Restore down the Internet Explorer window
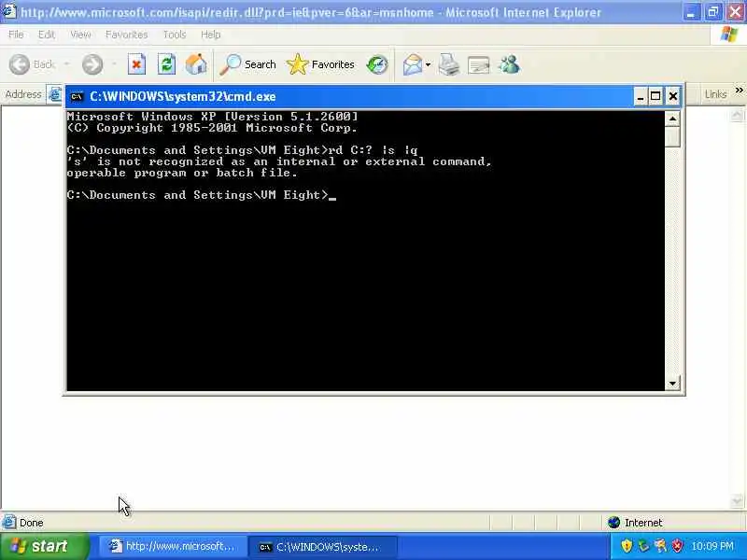This screenshot has width=747, height=560. pos(712,12)
